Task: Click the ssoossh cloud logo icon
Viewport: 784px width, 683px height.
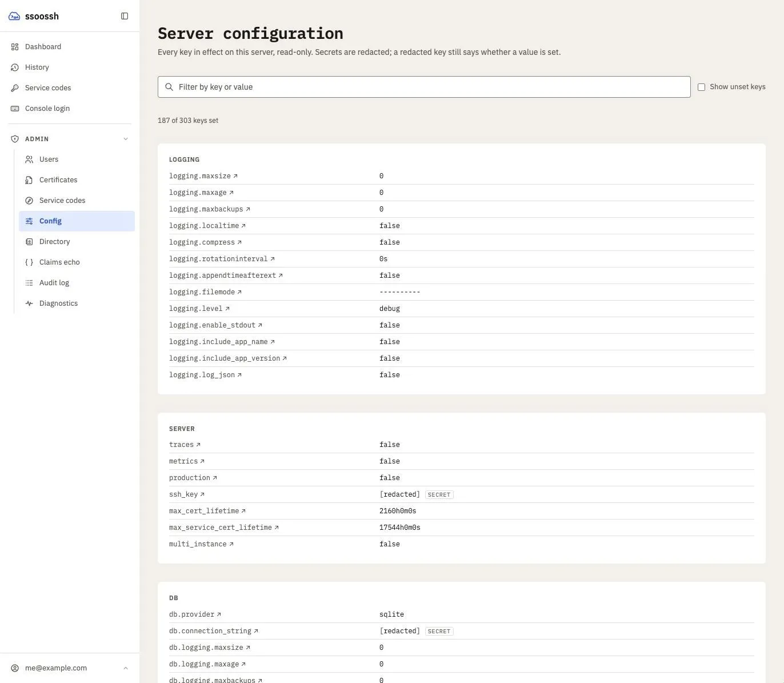Action: pyautogui.click(x=14, y=16)
